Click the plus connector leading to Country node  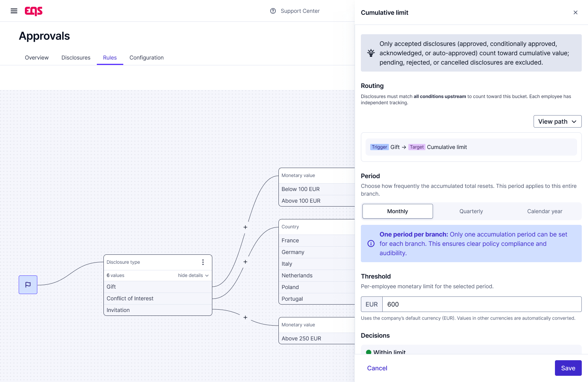point(245,262)
